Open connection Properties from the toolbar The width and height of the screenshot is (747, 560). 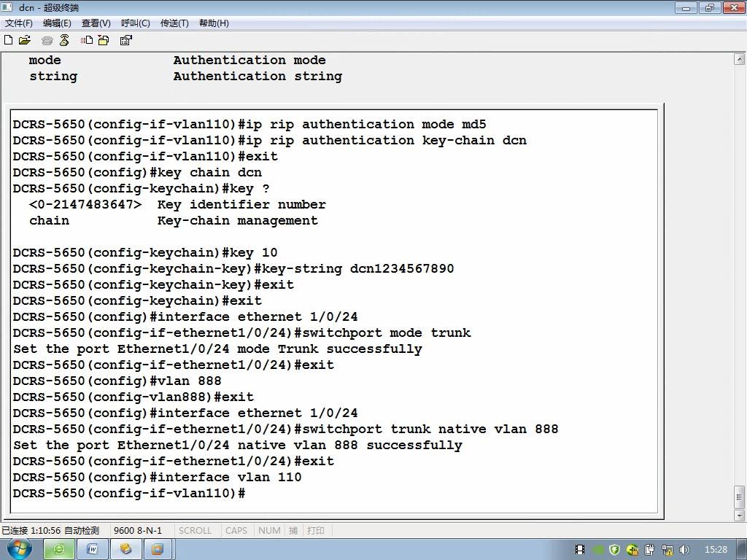click(x=125, y=40)
